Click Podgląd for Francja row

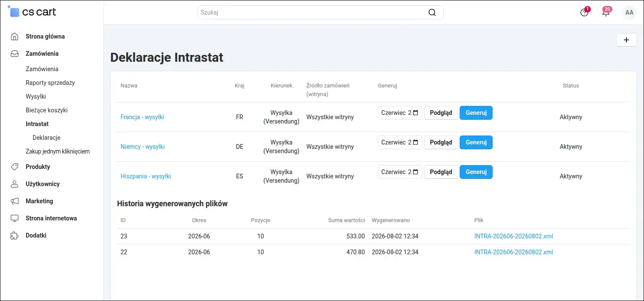click(441, 113)
